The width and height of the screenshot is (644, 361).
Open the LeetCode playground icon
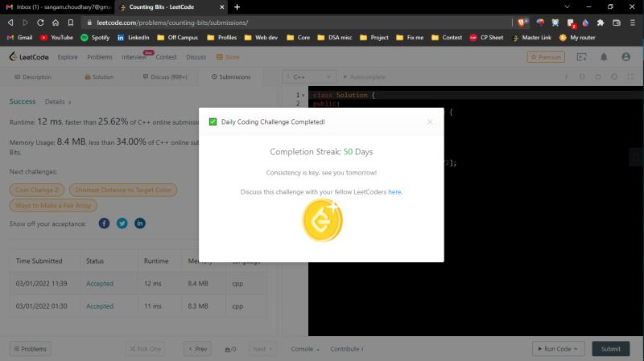pyautogui.click(x=582, y=57)
